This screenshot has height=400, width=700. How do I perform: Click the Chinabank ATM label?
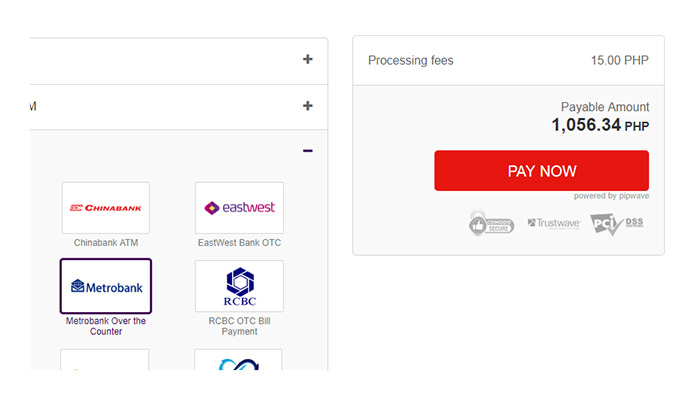tap(107, 243)
